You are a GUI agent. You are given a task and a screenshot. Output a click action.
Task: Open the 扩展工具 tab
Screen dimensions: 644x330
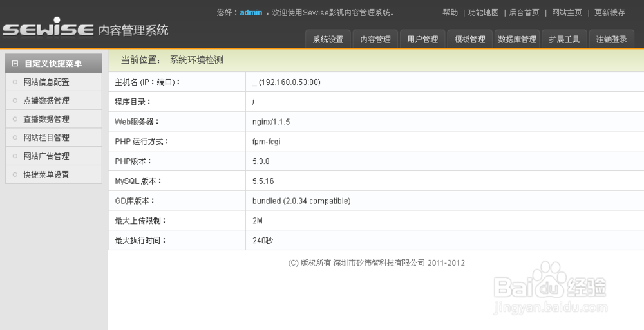pyautogui.click(x=564, y=39)
